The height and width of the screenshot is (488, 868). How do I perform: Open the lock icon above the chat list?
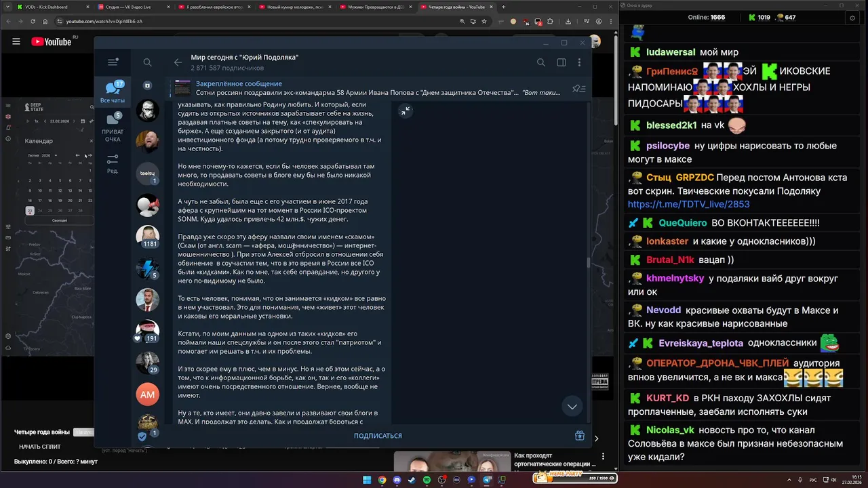coord(147,85)
